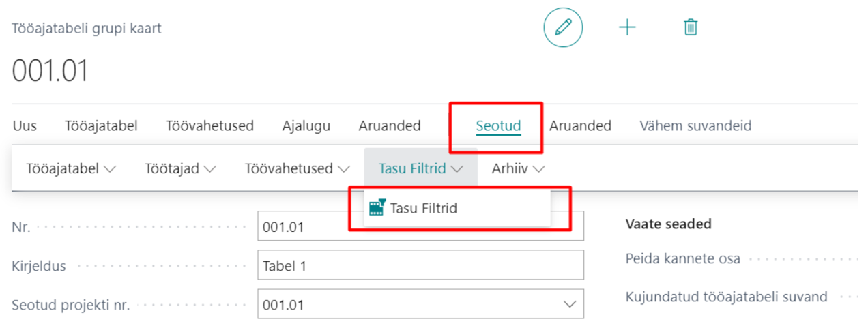Viewport: 868px width, 326px height.
Task: Click the pencil edit icon
Action: click(x=563, y=27)
